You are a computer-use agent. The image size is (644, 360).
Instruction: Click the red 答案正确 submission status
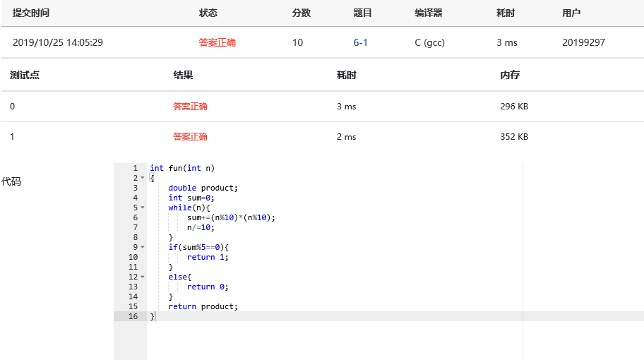click(217, 42)
